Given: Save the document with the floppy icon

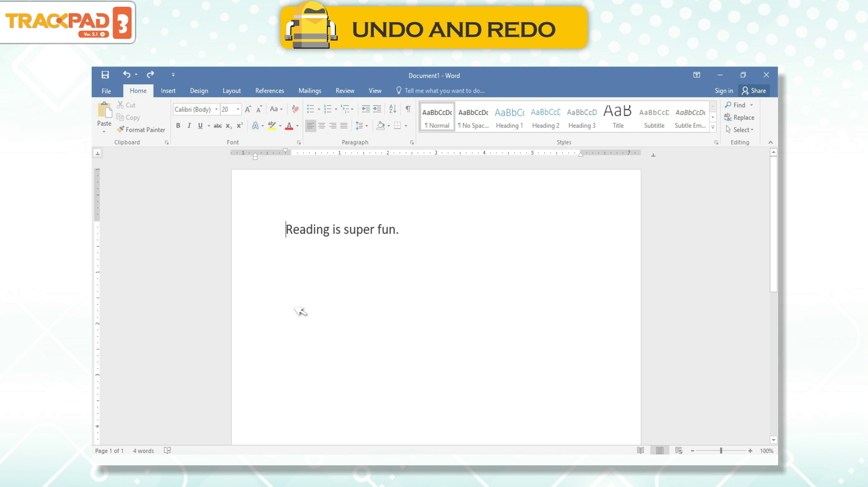Looking at the screenshot, I should click(x=105, y=75).
